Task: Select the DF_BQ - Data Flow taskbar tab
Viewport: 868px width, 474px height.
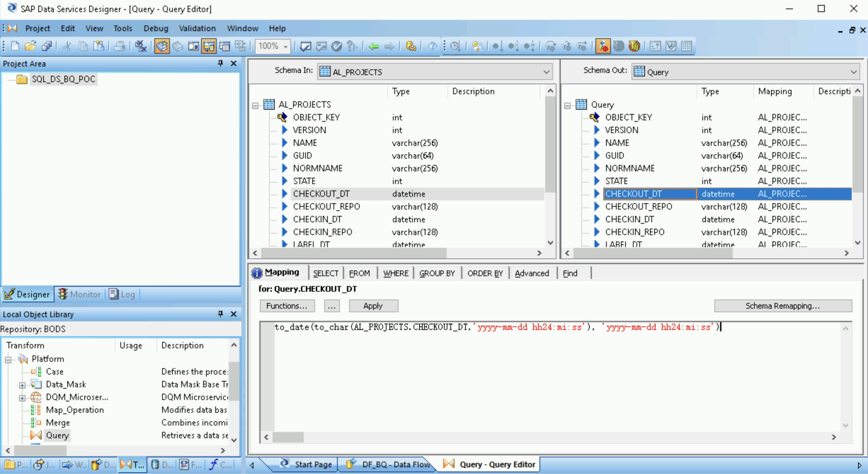Action: tap(385, 464)
